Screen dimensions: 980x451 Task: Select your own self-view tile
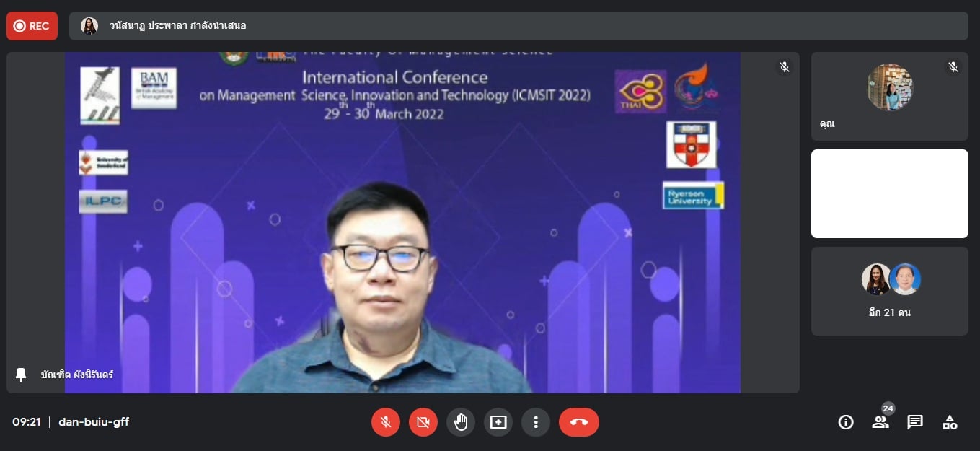click(889, 96)
